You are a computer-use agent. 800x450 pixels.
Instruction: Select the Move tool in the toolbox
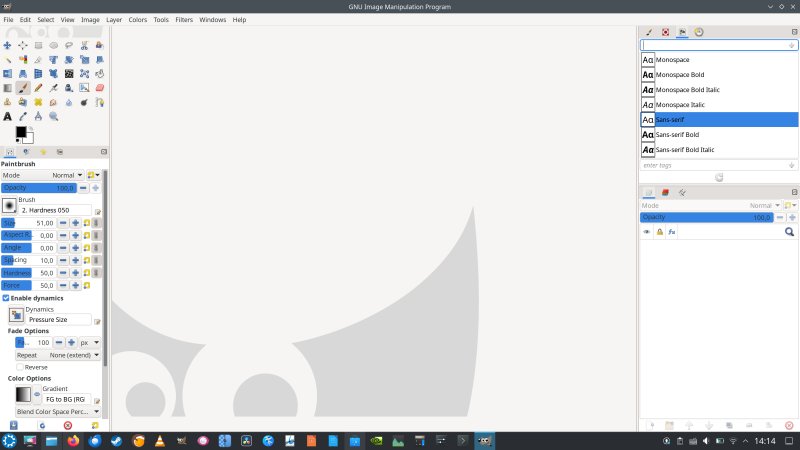(x=7, y=45)
